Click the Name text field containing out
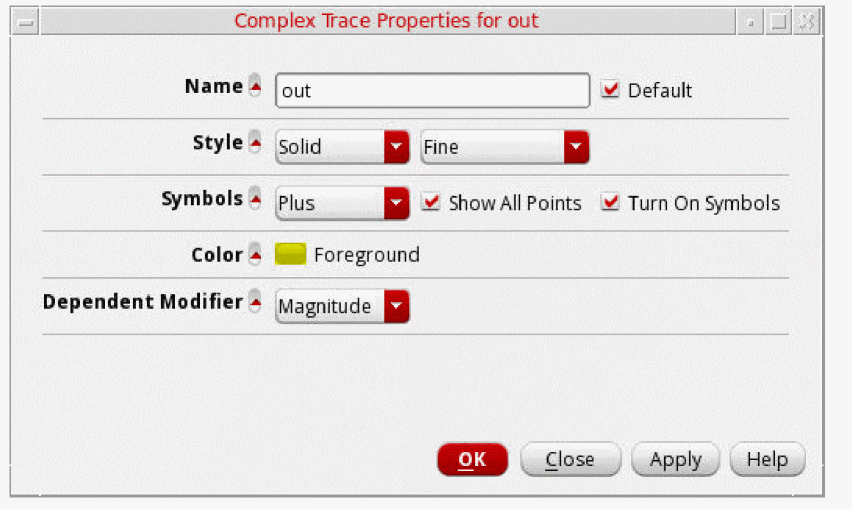852x509 pixels. point(432,90)
